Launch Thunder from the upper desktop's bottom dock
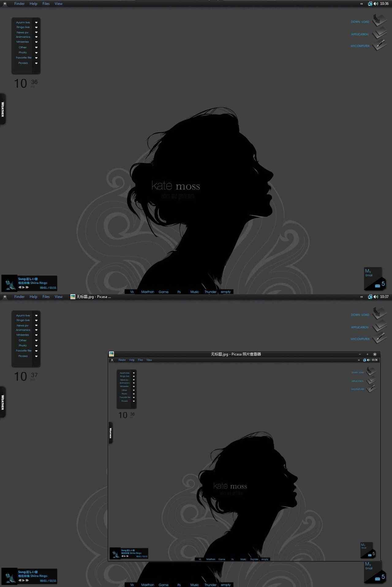Viewport: 392px width, 587px height. 211,292
